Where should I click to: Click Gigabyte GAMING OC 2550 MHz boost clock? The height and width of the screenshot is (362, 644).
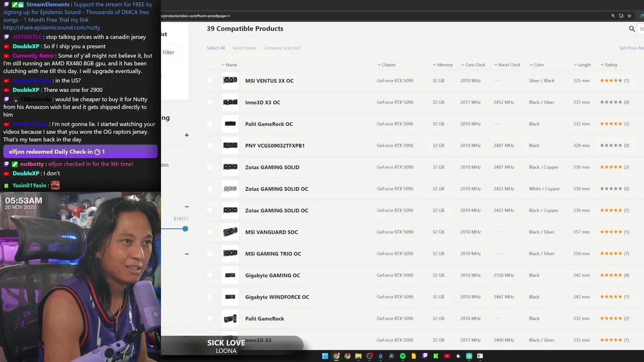504,275
